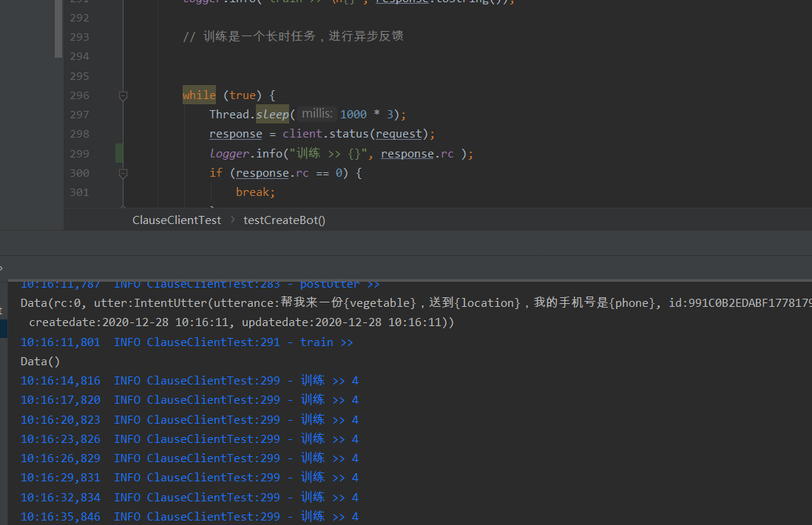
Task: Click the 'Data(rc:0, utter:IntentUtter' console line
Action: point(416,303)
